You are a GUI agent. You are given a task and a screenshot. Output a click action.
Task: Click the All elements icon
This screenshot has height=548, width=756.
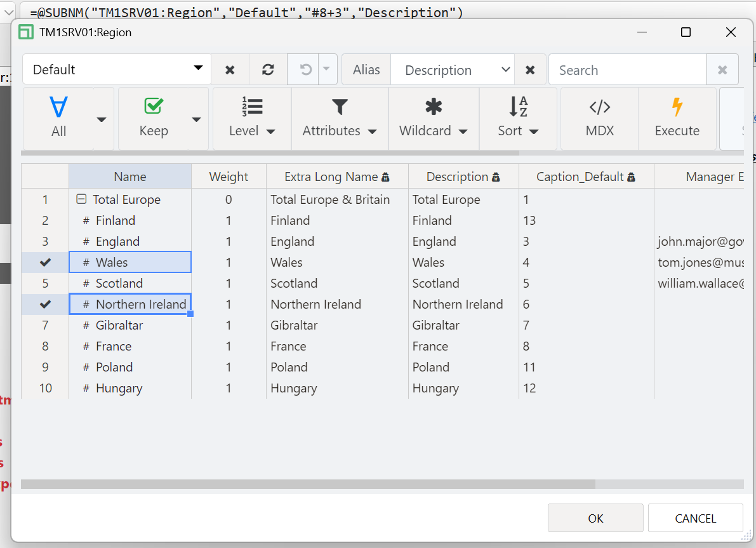click(58, 107)
